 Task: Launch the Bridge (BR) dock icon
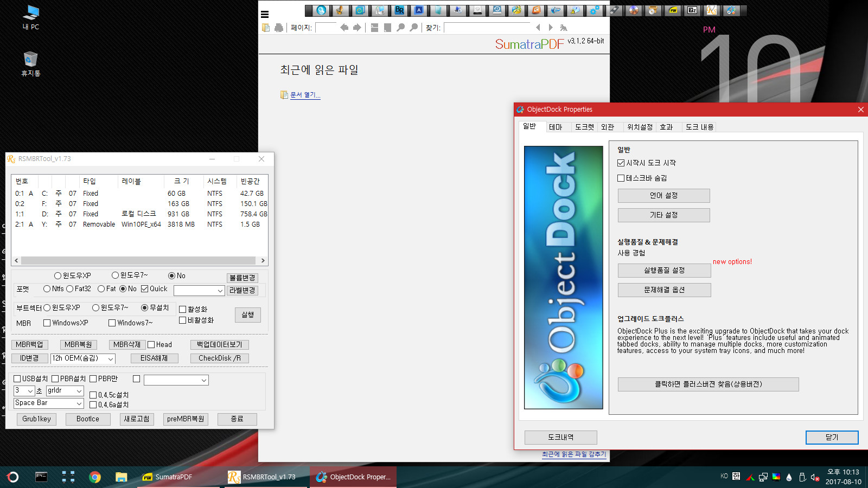click(399, 10)
